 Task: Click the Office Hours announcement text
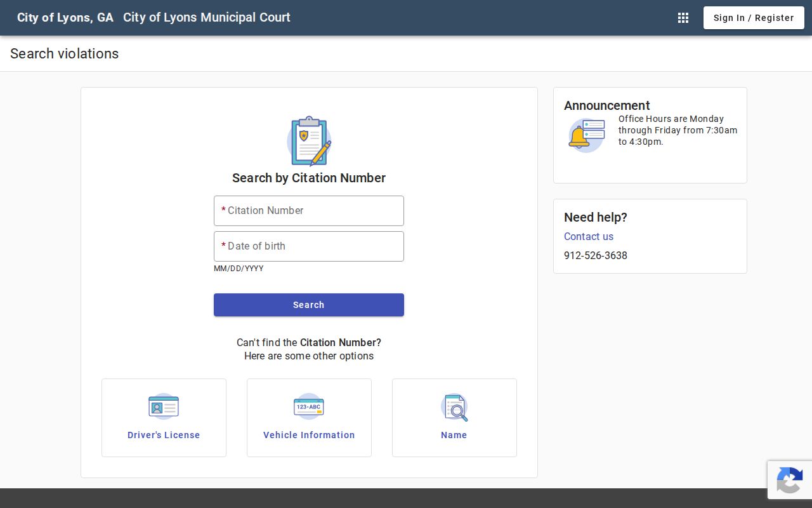point(678,130)
